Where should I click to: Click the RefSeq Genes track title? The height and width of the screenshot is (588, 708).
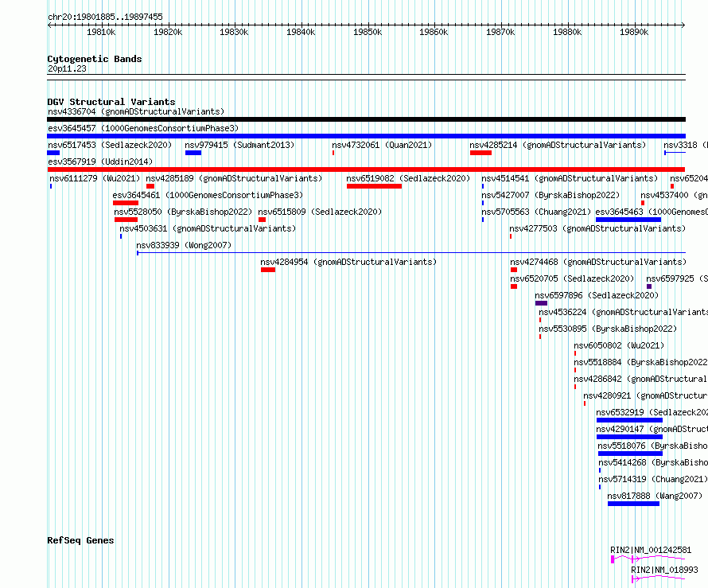80,540
